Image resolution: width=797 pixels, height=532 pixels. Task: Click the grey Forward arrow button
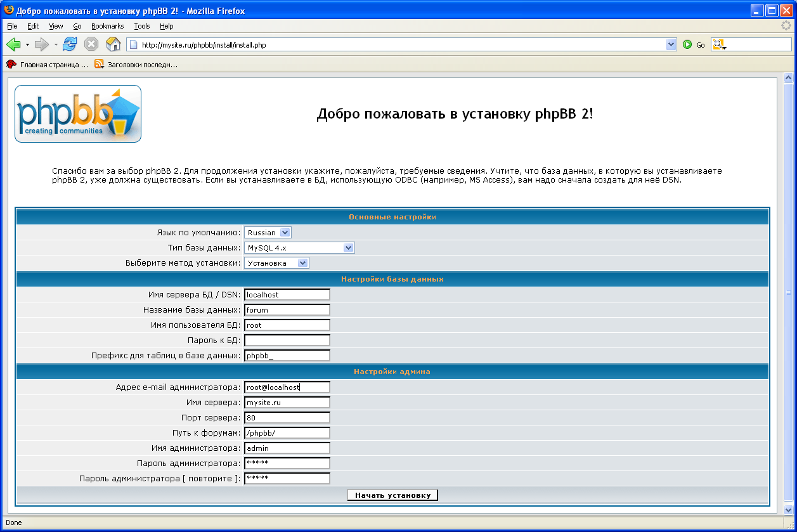pyautogui.click(x=42, y=44)
